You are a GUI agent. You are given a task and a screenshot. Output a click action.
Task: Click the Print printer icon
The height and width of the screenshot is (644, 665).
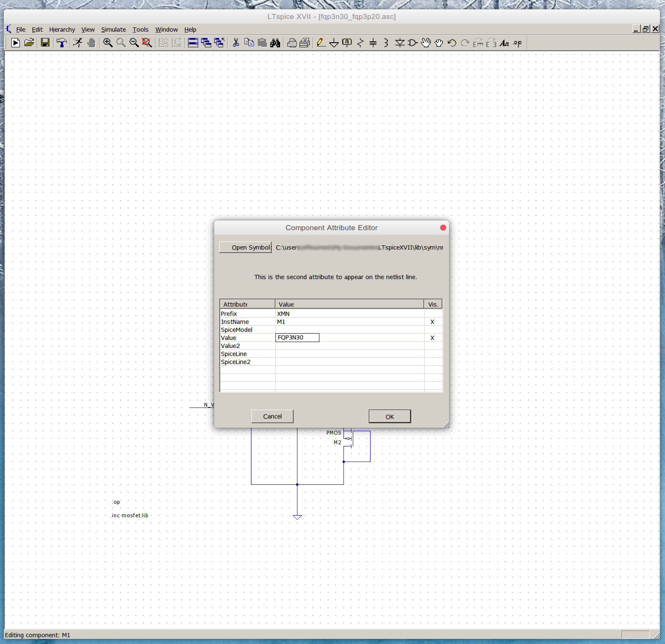tap(292, 43)
